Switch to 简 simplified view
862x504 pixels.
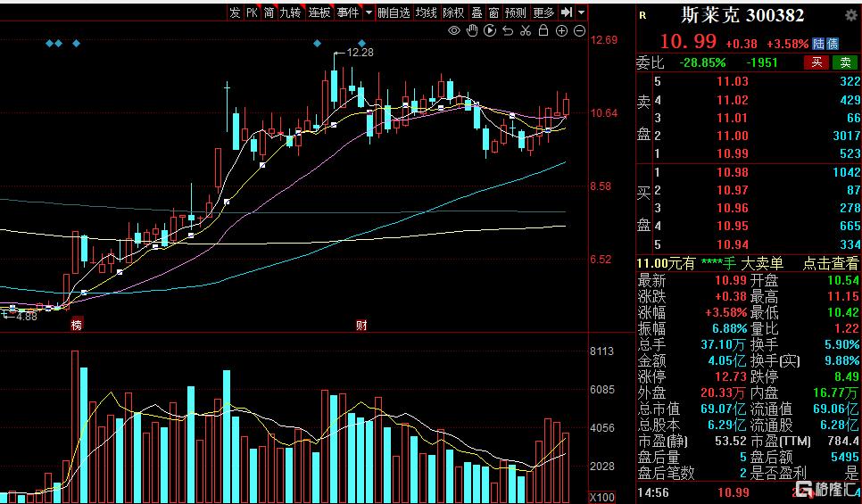[269, 12]
